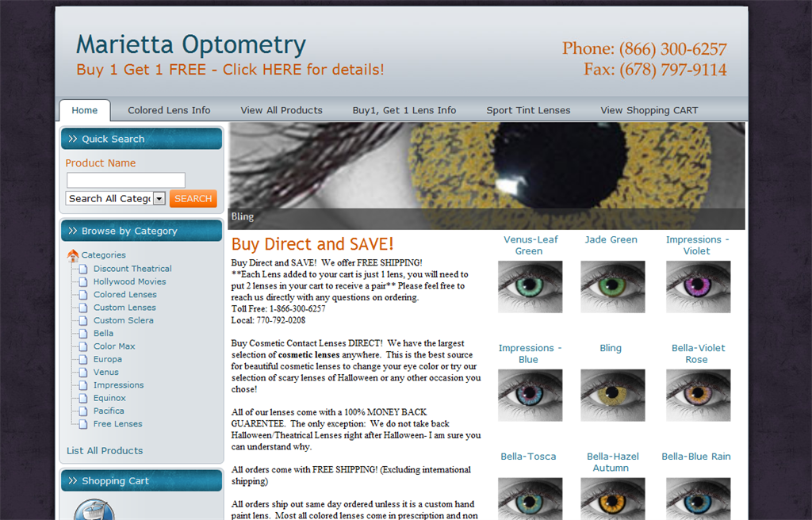This screenshot has width=812, height=520.
Task: Click the Product Name search field
Action: (125, 181)
